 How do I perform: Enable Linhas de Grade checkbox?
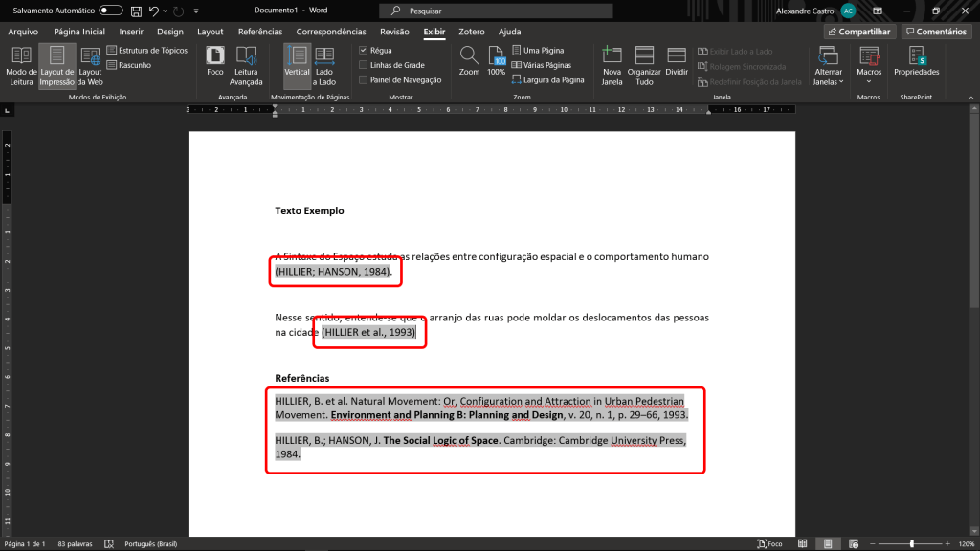point(364,65)
